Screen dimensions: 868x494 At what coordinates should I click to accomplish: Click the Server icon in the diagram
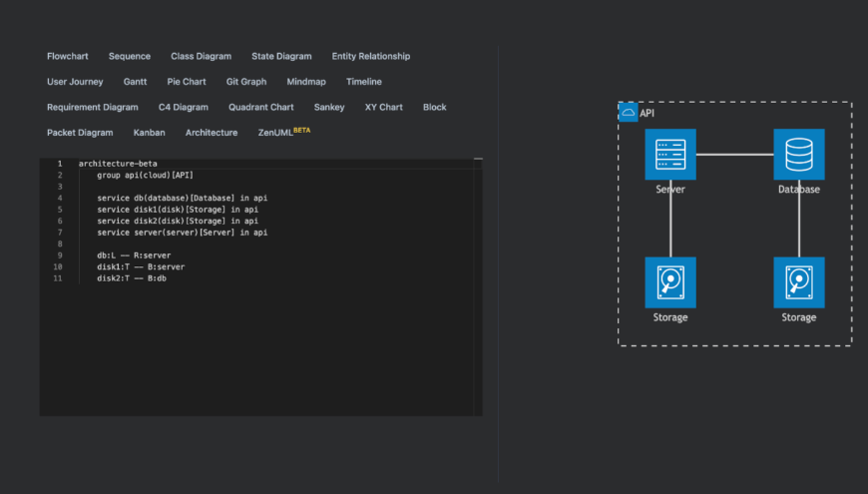click(x=670, y=155)
